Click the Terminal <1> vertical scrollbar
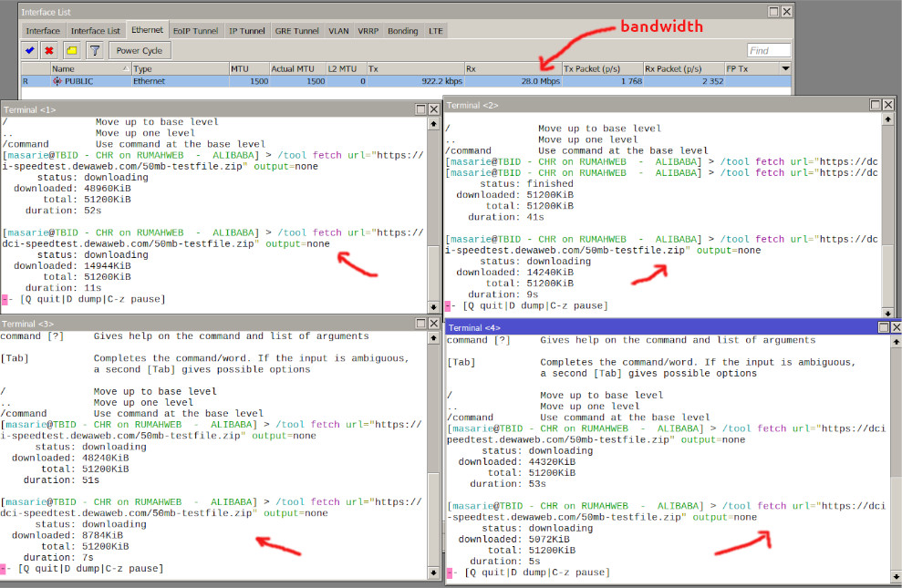Viewport: 902px width, 588px height. [x=433, y=210]
